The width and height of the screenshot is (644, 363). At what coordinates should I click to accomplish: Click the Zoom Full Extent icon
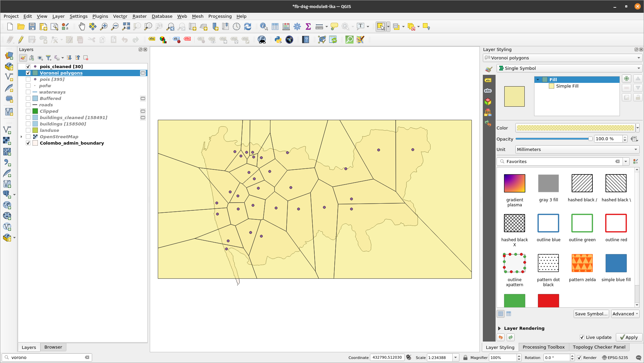click(x=126, y=27)
